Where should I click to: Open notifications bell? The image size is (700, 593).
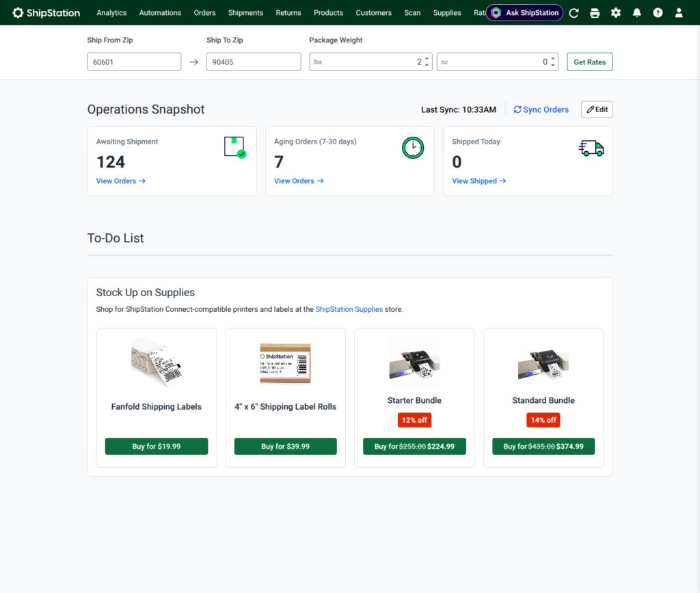637,13
